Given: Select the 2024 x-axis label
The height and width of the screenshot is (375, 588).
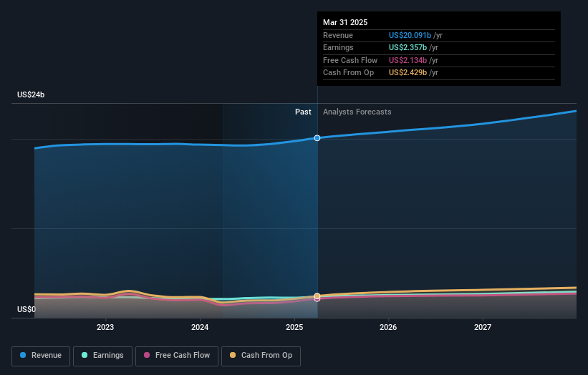Looking at the screenshot, I should coord(200,327).
